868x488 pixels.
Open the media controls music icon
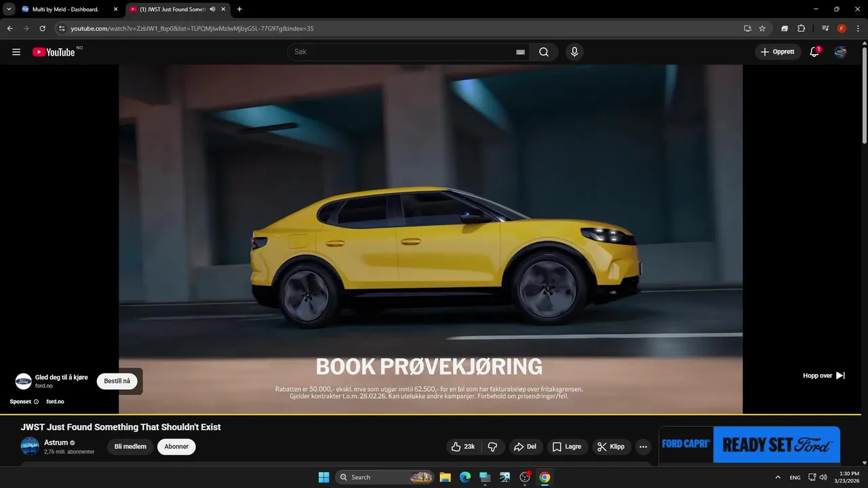(x=825, y=28)
